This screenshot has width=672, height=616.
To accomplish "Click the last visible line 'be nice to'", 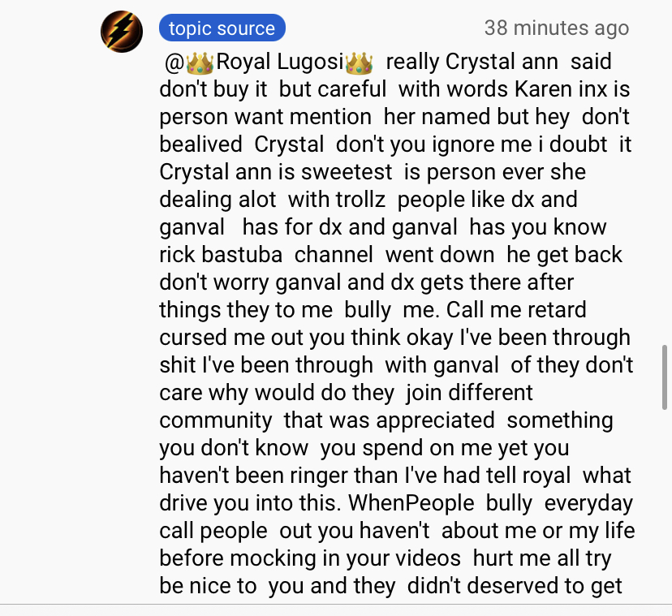I will point(208,586).
